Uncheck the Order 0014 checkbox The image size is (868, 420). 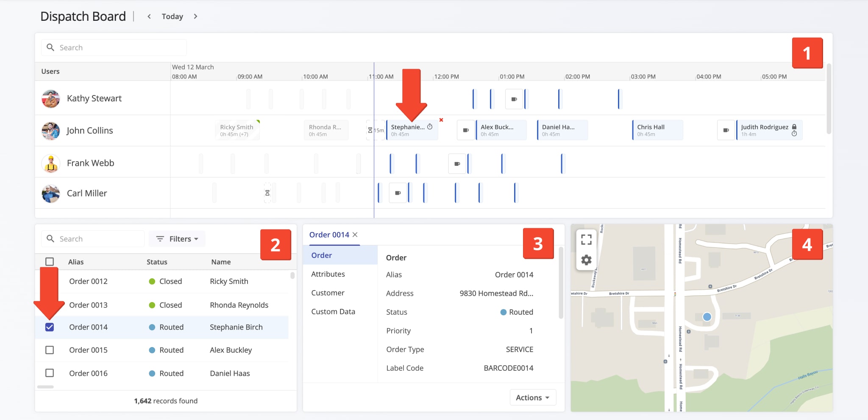(x=50, y=327)
